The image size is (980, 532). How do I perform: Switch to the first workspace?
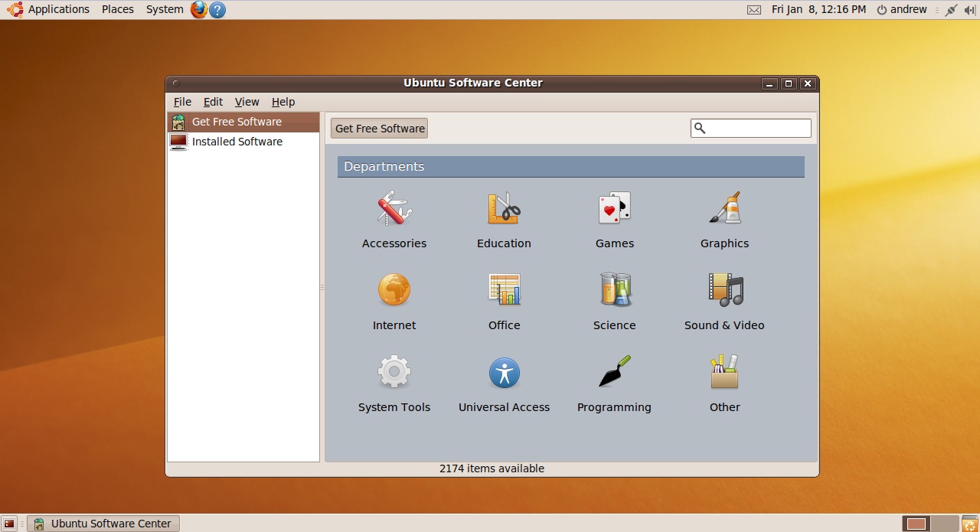point(916,524)
